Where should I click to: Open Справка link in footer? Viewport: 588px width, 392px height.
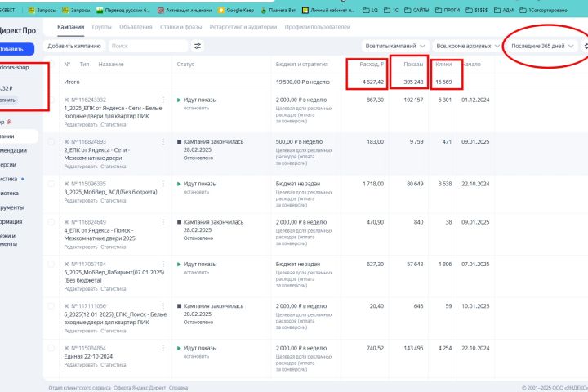(178, 388)
